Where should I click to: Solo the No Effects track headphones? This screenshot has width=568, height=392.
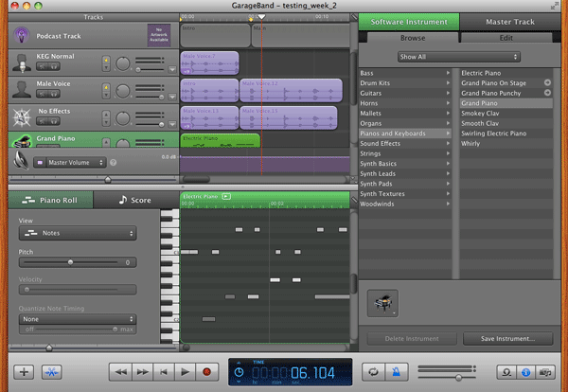point(54,121)
